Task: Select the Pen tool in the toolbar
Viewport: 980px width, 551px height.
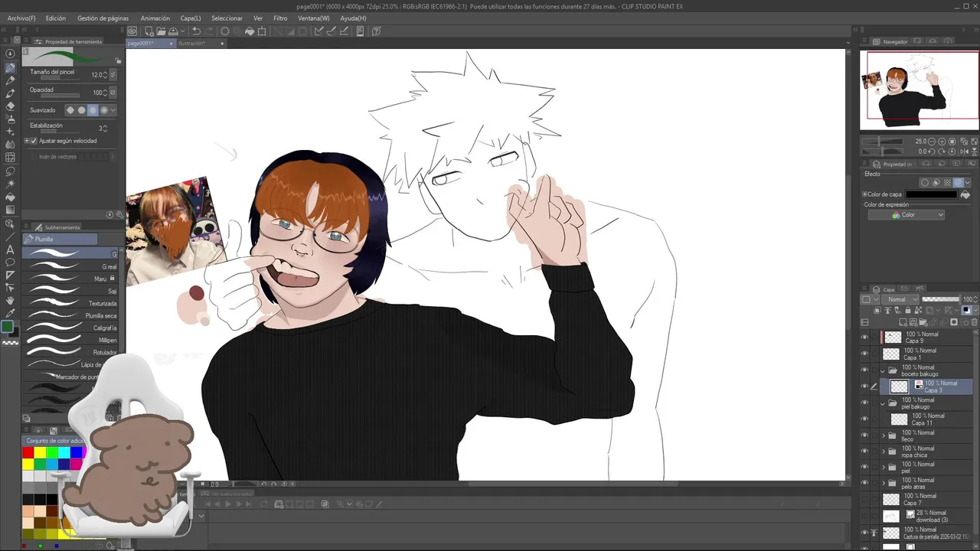Action: click(x=10, y=67)
